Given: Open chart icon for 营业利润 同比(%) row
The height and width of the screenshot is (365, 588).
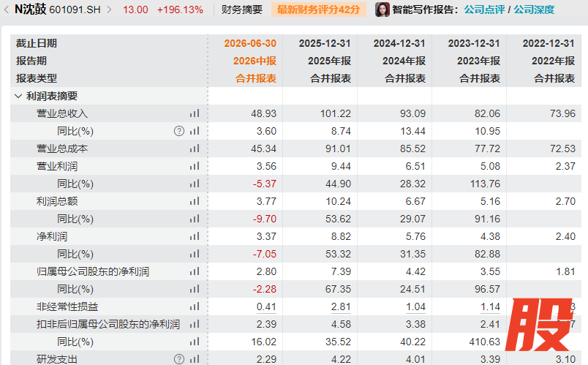Looking at the screenshot, I should [195, 184].
